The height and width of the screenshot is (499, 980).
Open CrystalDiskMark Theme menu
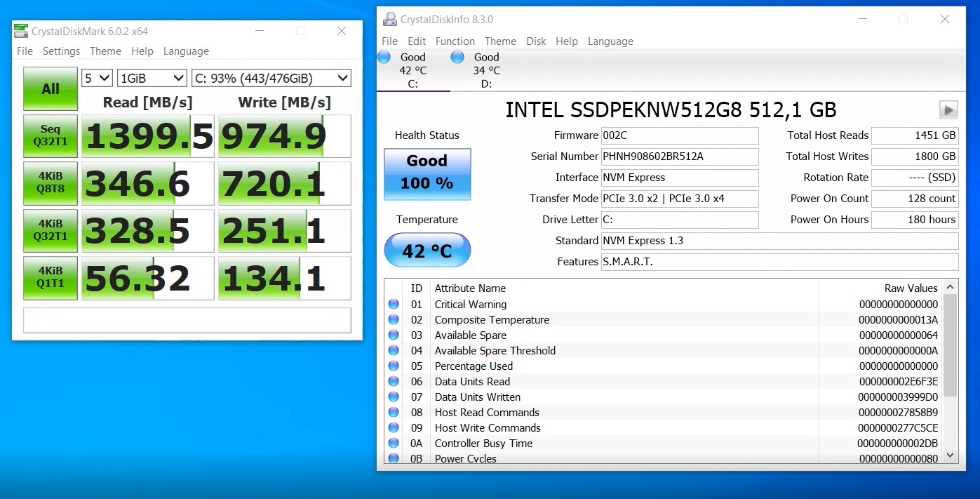105,51
